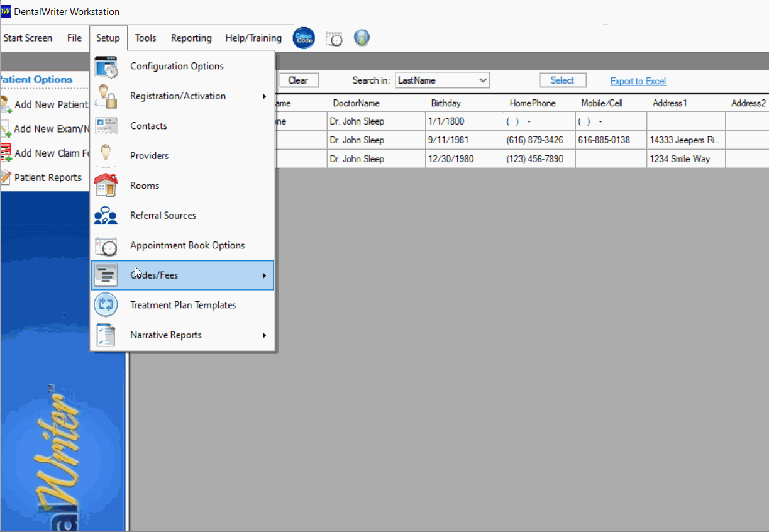
Task: Click the Appointment Book Options clock icon
Action: tap(106, 245)
